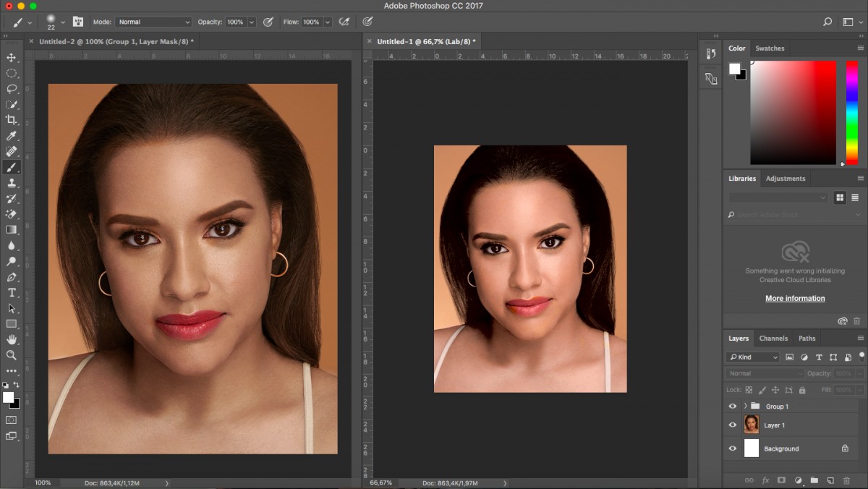The height and width of the screenshot is (489, 868).
Task: Open the layer Kind filter dropdown
Action: click(753, 357)
